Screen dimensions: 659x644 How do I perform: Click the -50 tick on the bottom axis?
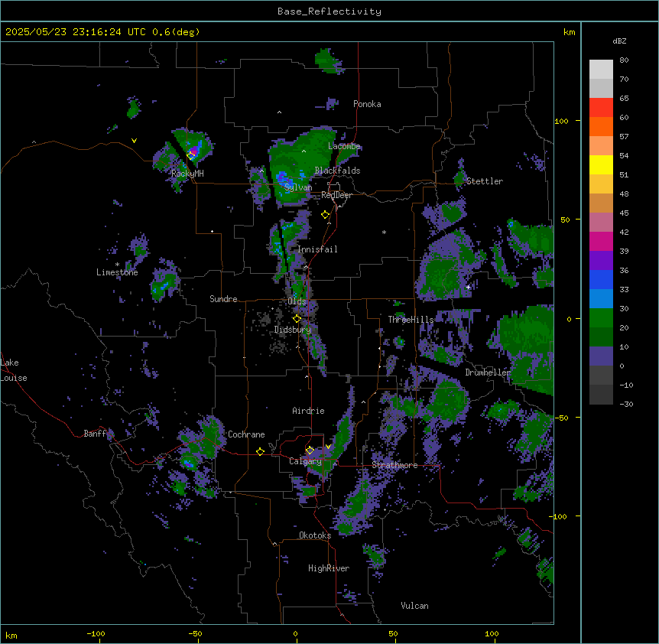point(195,633)
